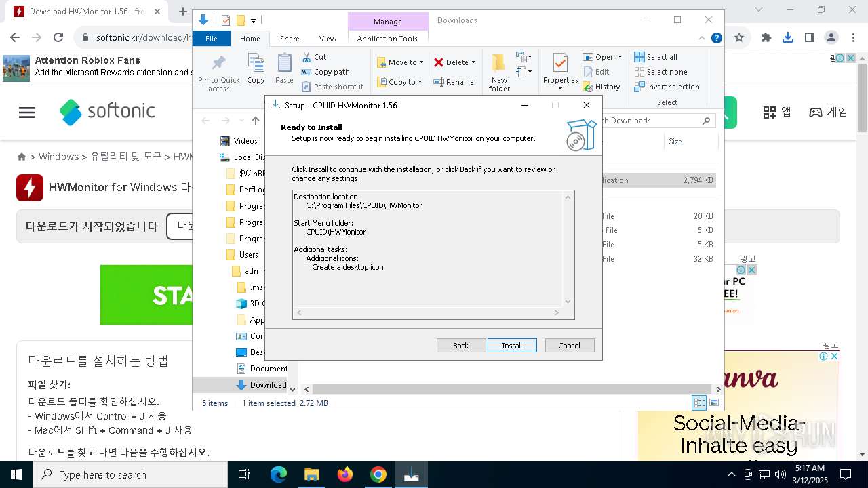Screen dimensions: 868x488
Task: Open the Chrome three-dot menu
Action: [x=852, y=38]
